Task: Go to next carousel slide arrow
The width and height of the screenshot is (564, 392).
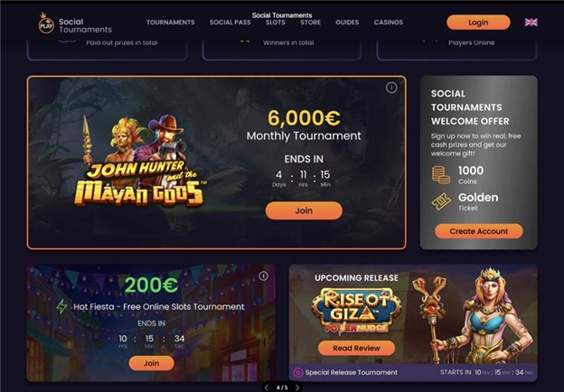Action: coord(297,387)
